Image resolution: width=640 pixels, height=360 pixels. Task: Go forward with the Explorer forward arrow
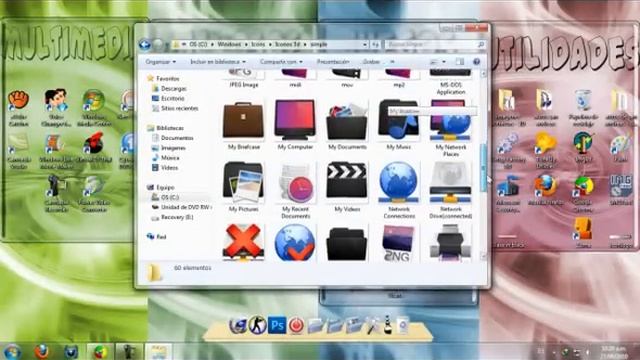point(158,44)
